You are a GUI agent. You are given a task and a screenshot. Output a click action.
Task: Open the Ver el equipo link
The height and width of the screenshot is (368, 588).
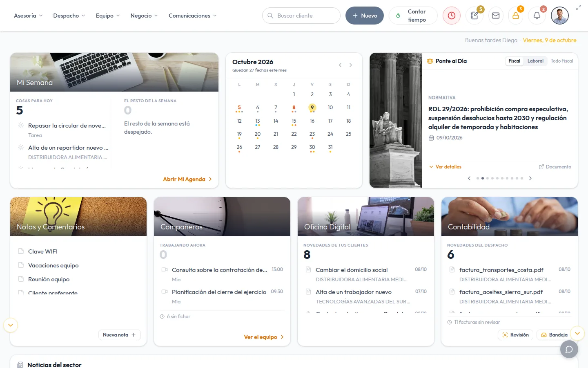(264, 337)
